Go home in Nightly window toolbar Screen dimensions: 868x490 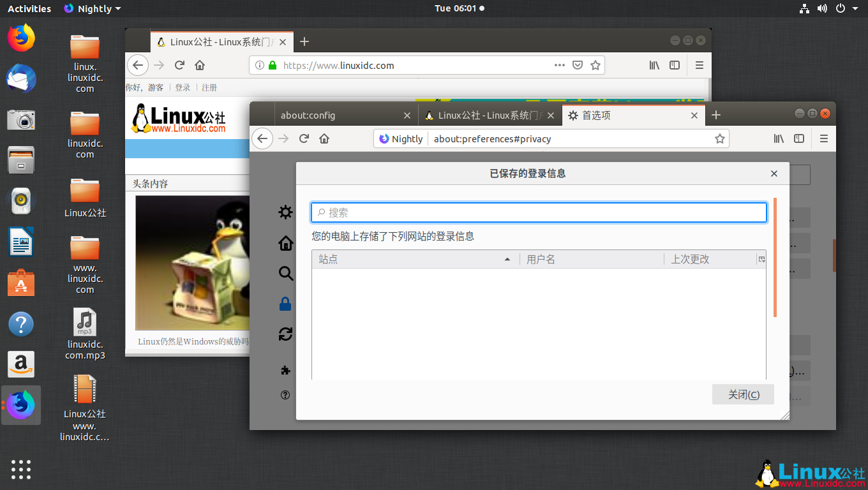pos(324,138)
